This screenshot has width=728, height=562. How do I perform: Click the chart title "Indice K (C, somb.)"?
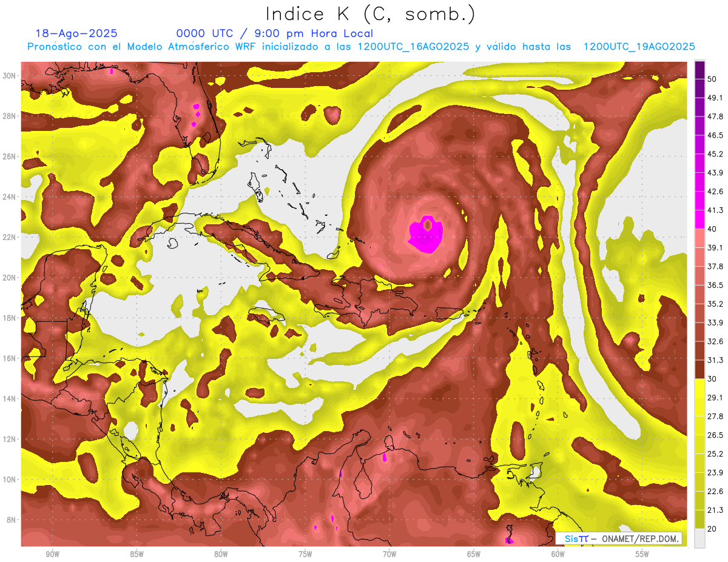pyautogui.click(x=370, y=15)
